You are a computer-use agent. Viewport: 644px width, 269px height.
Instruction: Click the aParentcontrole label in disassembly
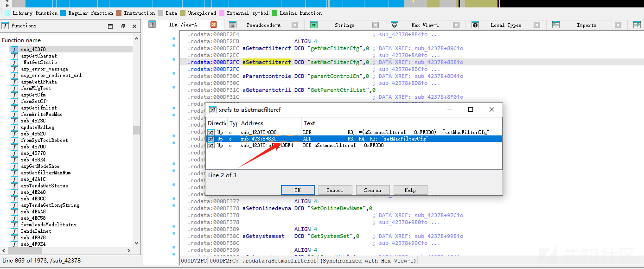click(267, 76)
